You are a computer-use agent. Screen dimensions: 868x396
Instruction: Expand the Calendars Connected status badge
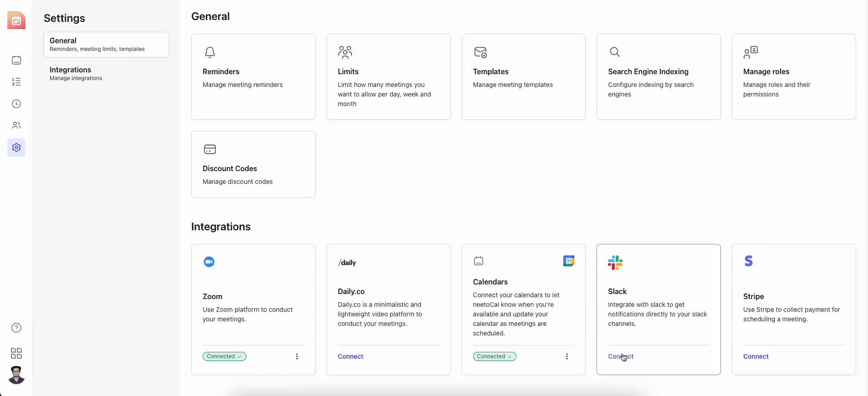pyautogui.click(x=495, y=356)
